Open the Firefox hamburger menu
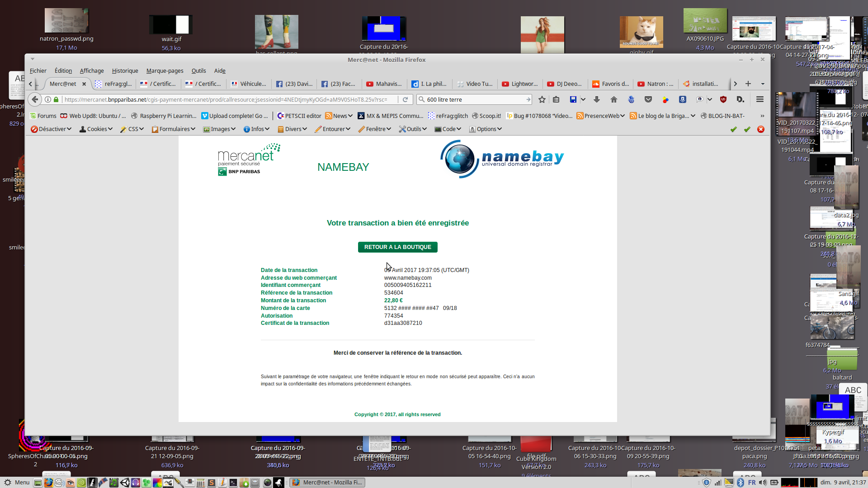 click(760, 99)
